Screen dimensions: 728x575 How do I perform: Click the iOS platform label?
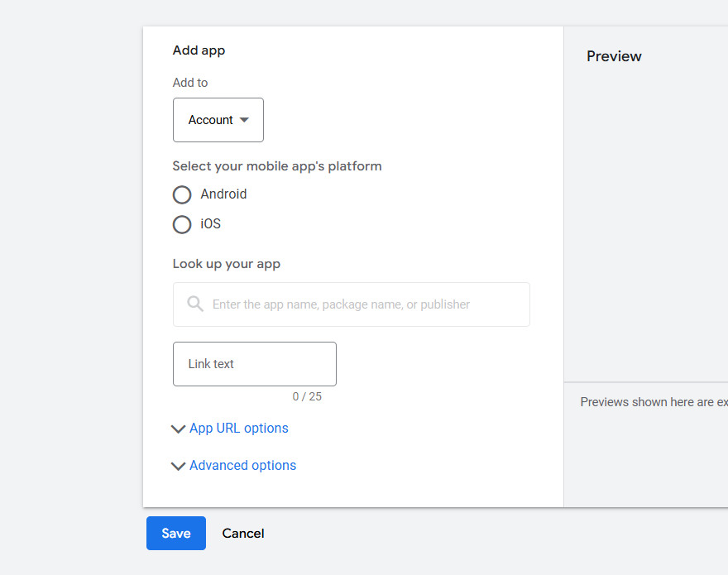pos(210,224)
